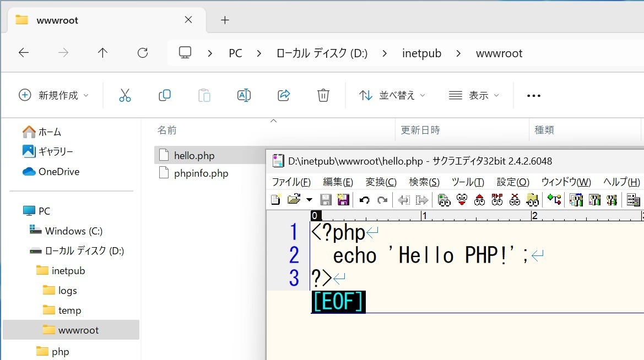Screen dimensions: 644x360
Task: Toggle sort direction on the 名前 column
Action: click(x=166, y=130)
